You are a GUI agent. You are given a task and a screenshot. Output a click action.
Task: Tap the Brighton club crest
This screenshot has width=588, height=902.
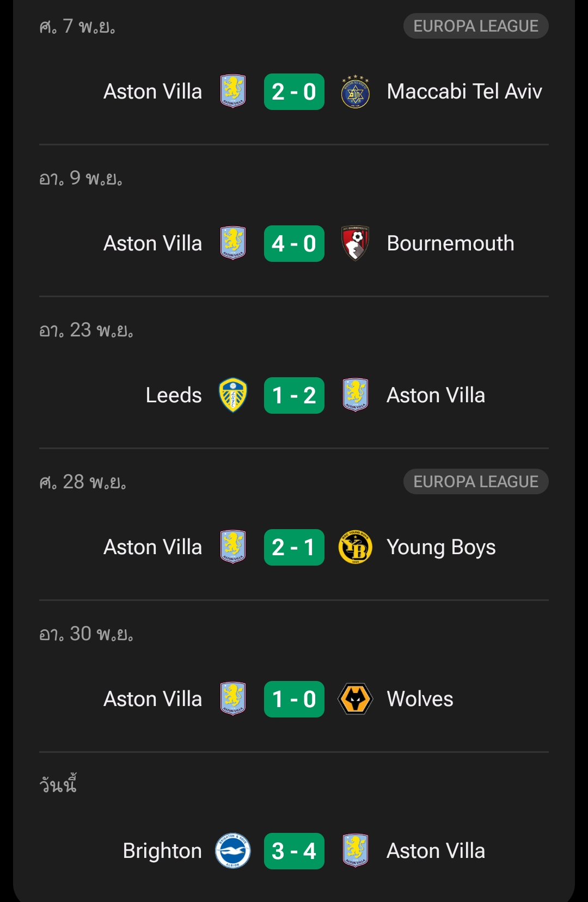click(x=233, y=851)
